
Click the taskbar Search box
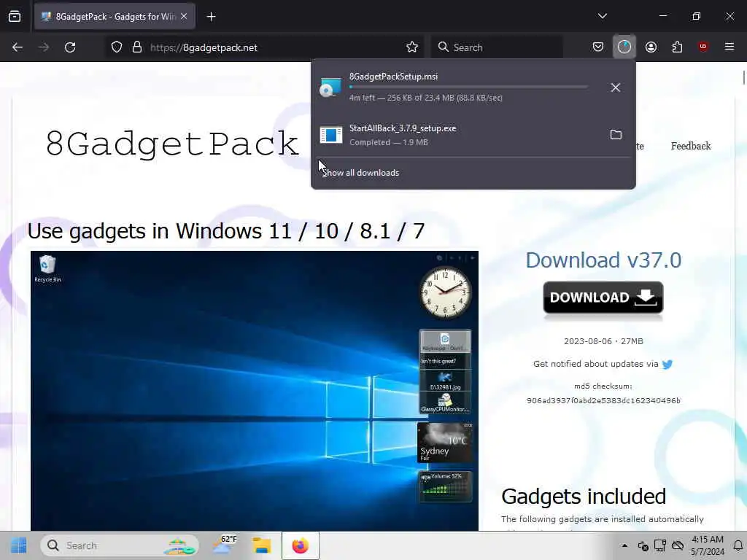coord(119,545)
